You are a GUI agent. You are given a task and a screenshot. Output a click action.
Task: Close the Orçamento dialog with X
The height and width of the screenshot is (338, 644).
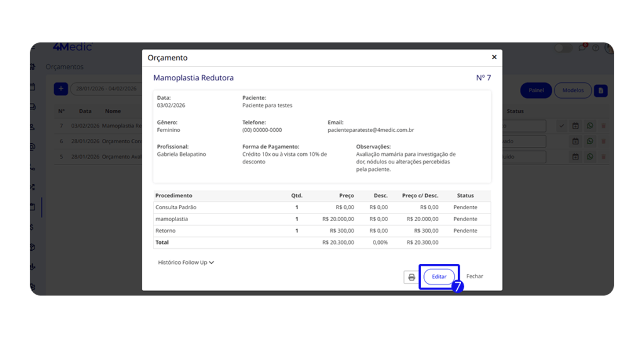click(494, 57)
